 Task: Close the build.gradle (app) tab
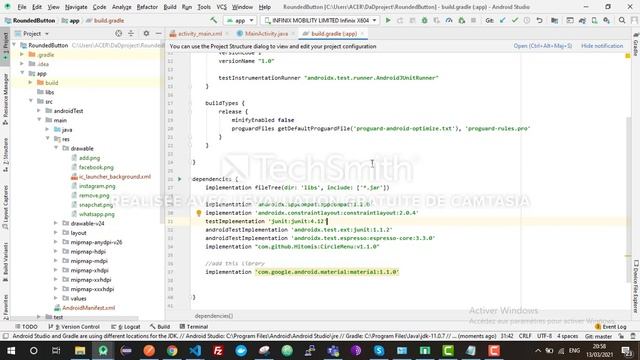pyautogui.click(x=362, y=33)
